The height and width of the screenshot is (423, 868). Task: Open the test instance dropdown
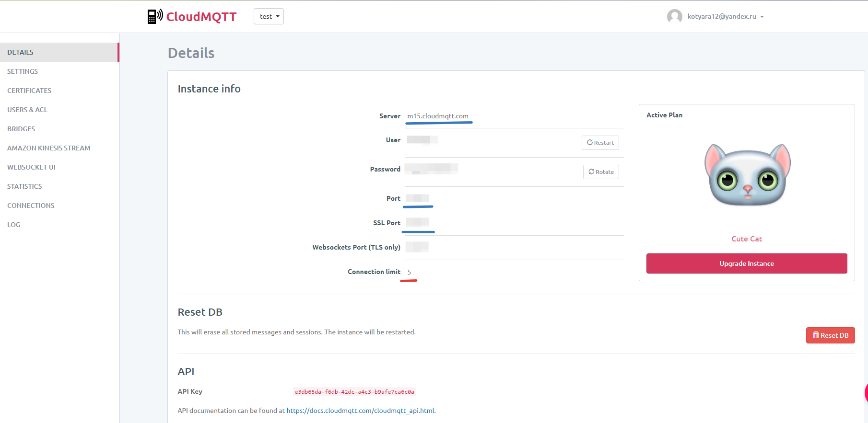point(269,16)
